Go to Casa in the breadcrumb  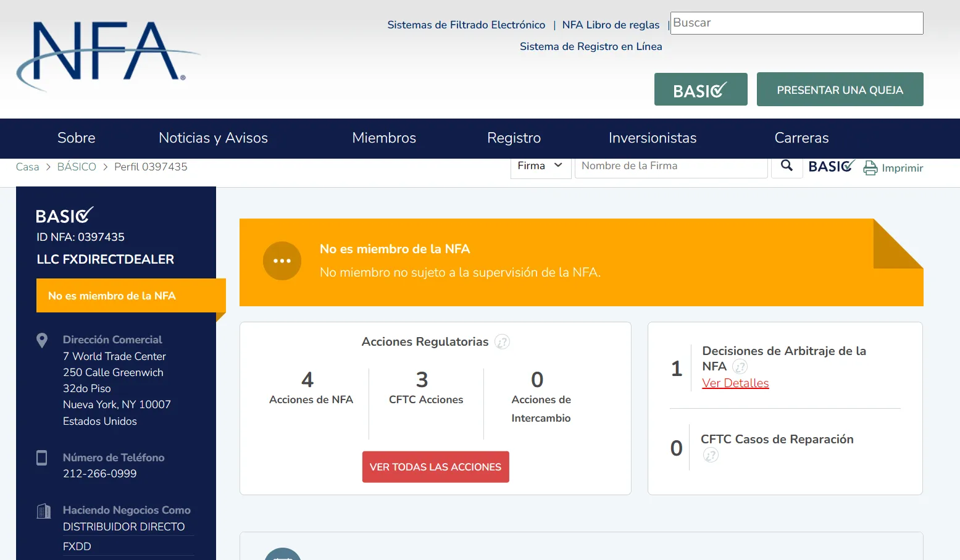click(x=27, y=167)
